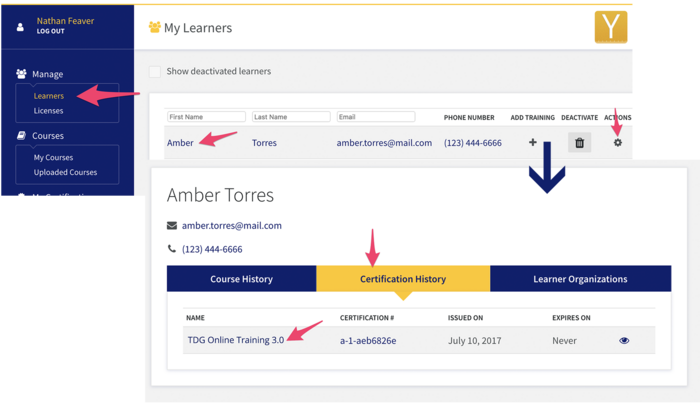Click the DEACTIVATE column header

point(579,118)
